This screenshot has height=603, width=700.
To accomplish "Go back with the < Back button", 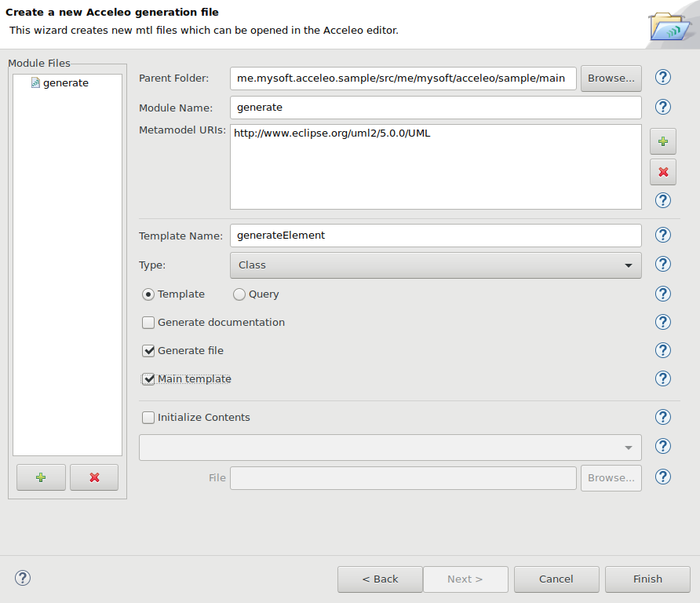I will (380, 579).
